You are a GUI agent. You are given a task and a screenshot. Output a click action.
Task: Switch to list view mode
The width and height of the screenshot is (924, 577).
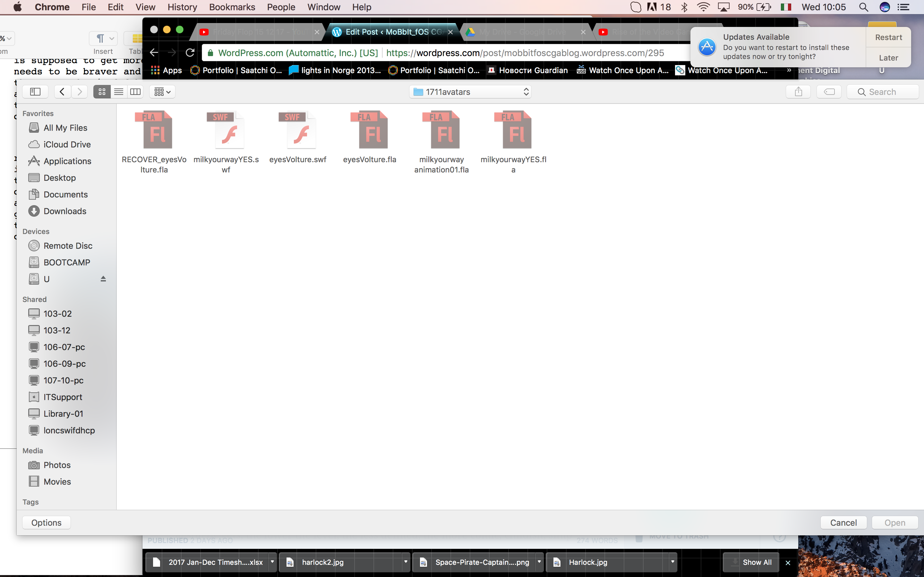[119, 92]
